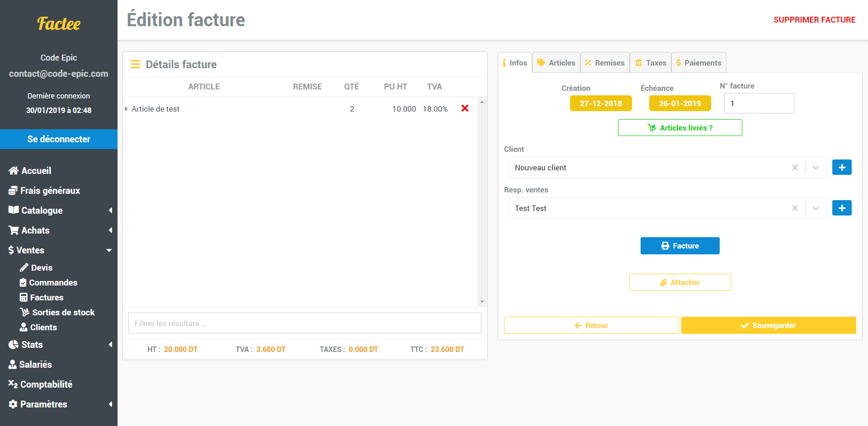Clear the Nouveau client selection
This screenshot has height=426, width=868.
[794, 168]
